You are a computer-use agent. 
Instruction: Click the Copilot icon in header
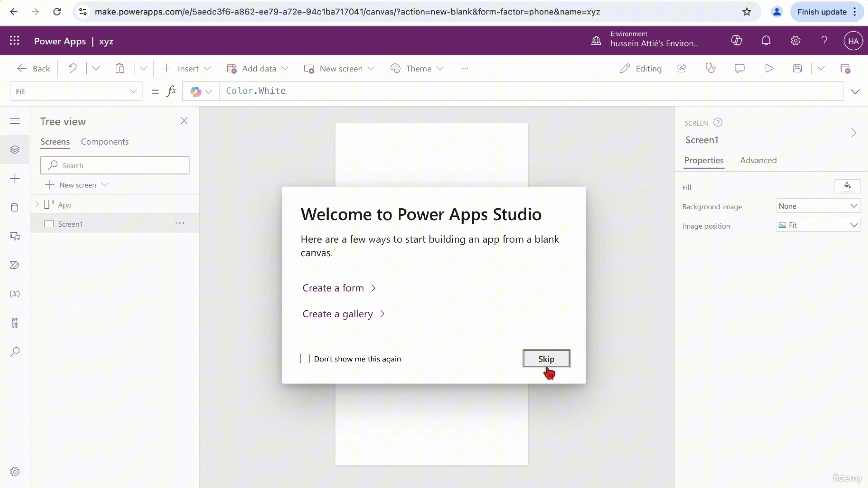coord(736,41)
